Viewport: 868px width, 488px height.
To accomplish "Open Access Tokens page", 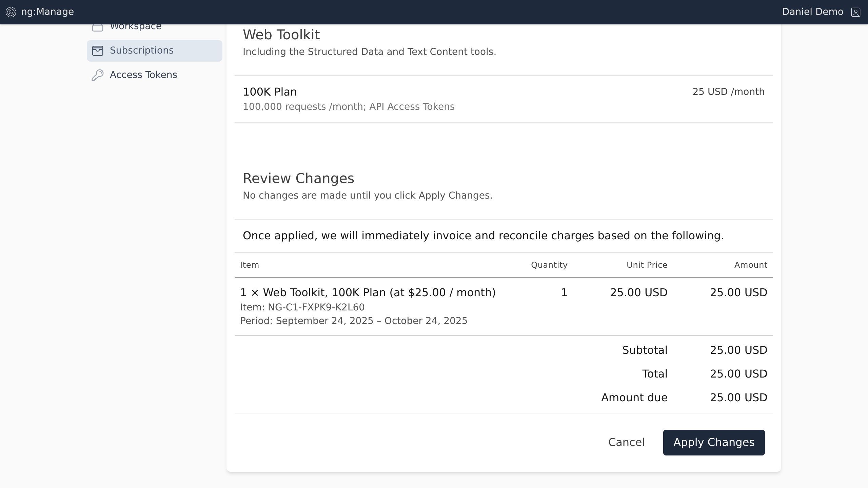I will (x=143, y=75).
